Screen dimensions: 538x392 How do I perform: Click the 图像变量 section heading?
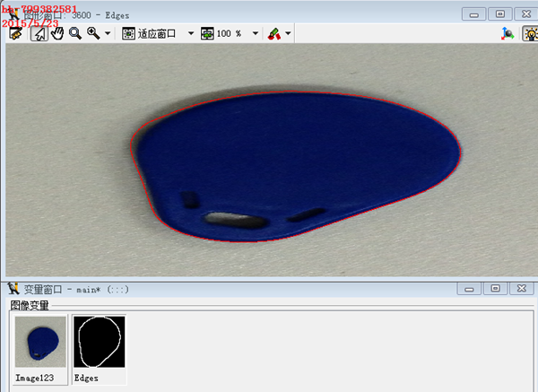(x=30, y=305)
